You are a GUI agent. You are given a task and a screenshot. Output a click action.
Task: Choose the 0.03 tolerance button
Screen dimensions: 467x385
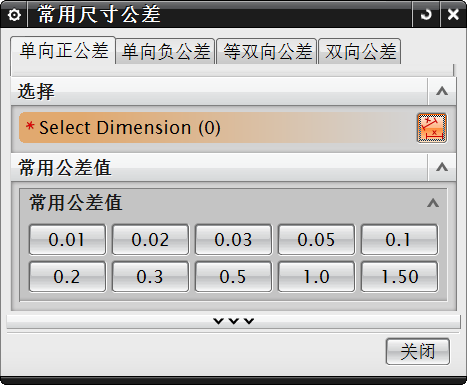point(233,240)
